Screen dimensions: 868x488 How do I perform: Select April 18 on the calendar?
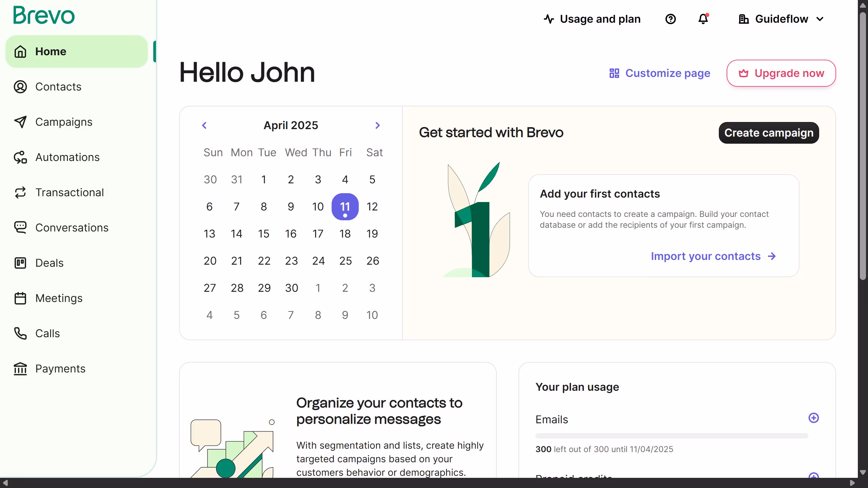[345, 234]
